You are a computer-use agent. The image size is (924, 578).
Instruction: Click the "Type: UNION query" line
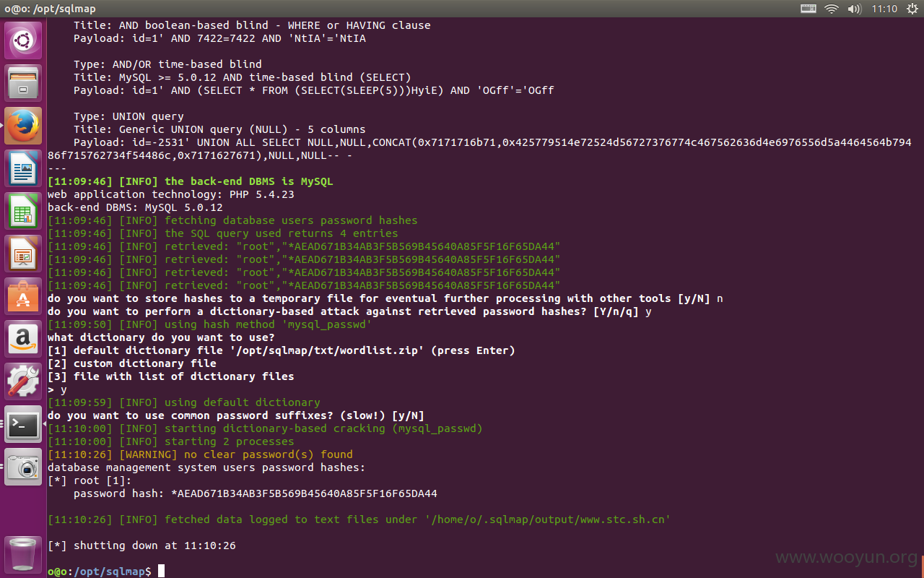click(128, 116)
